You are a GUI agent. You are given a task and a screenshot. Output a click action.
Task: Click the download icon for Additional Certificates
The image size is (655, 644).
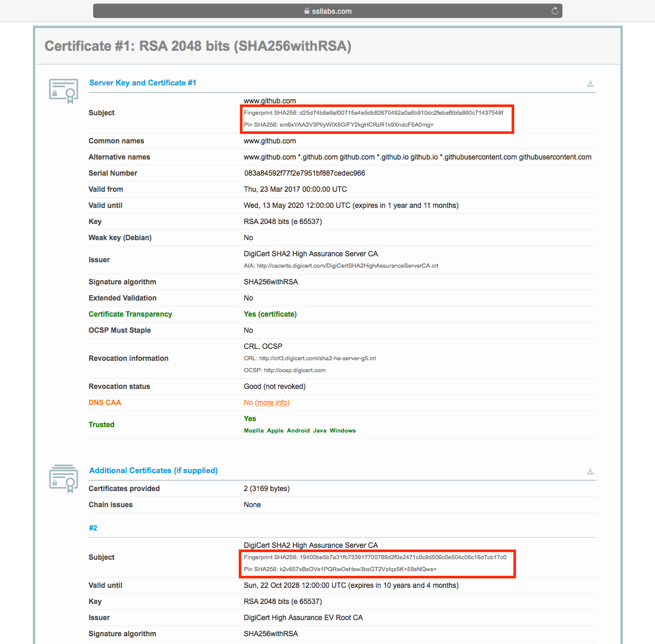pyautogui.click(x=590, y=471)
